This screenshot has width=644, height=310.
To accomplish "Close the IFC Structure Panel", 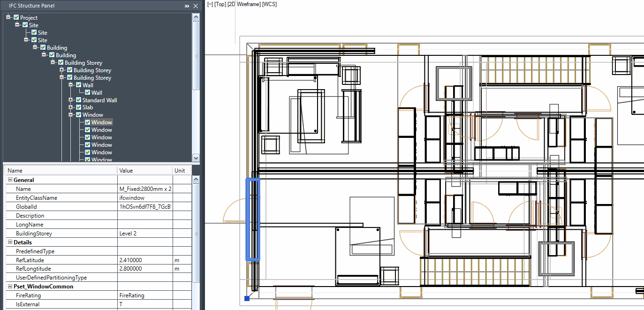I will 196,6.
